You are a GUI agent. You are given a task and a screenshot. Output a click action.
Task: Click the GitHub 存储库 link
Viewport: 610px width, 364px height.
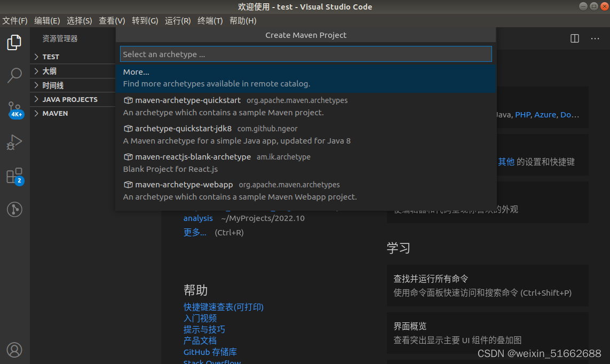pos(210,352)
